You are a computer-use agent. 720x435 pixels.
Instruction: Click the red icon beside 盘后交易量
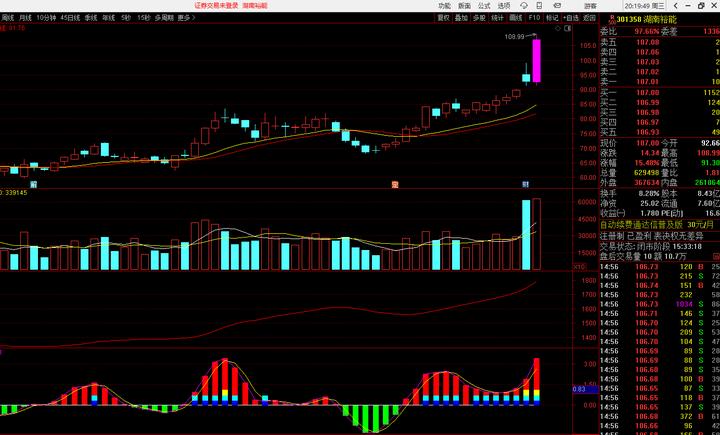tap(715, 256)
